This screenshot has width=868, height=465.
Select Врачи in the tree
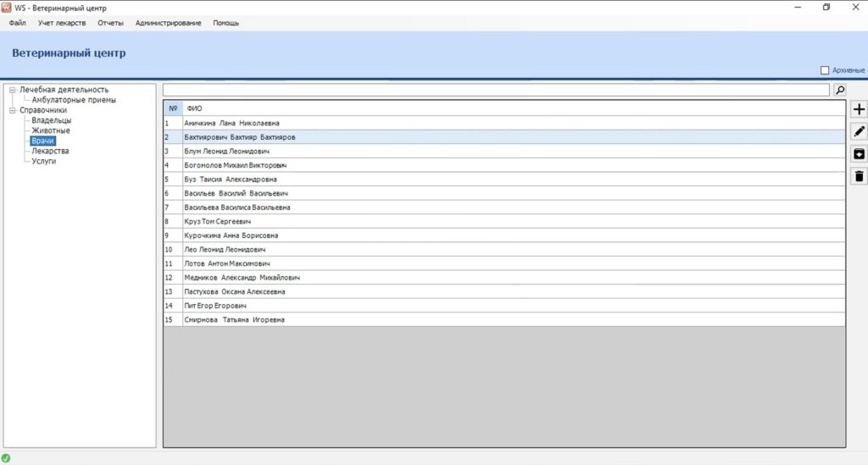point(42,141)
